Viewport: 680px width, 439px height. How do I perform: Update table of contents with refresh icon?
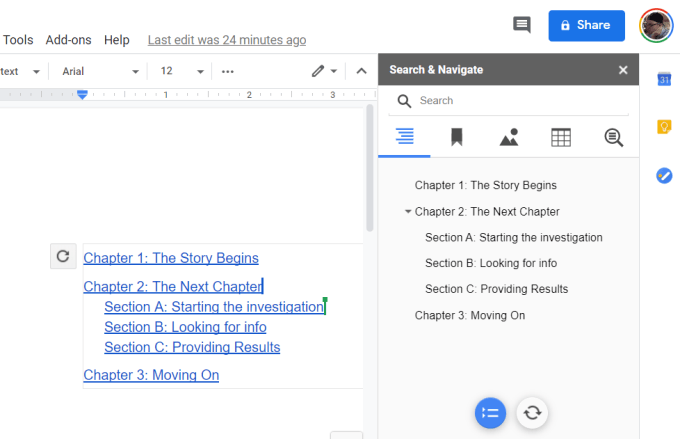click(x=63, y=257)
